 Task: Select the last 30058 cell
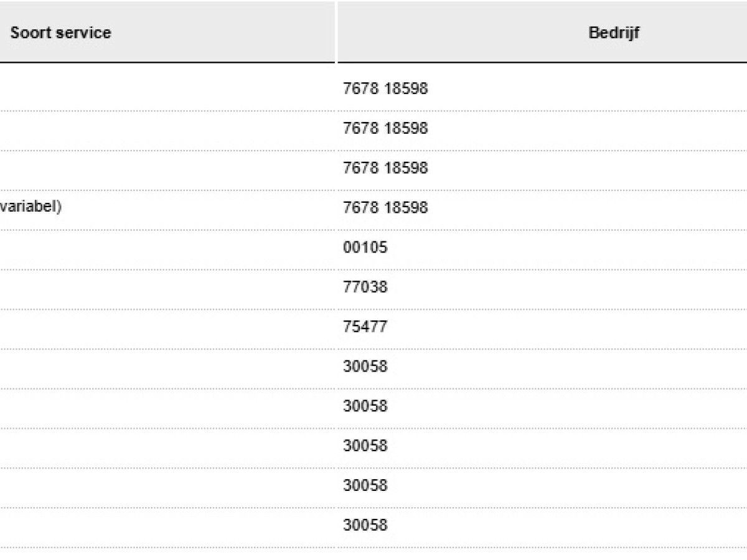pyautogui.click(x=365, y=525)
